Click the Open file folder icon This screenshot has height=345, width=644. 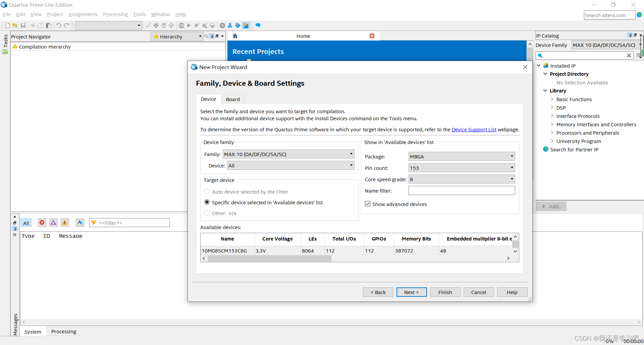15,25
